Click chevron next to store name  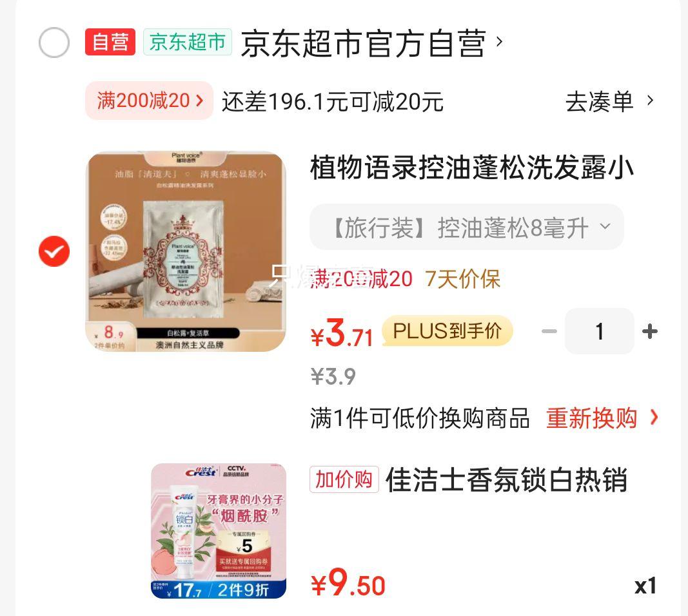click(x=499, y=42)
